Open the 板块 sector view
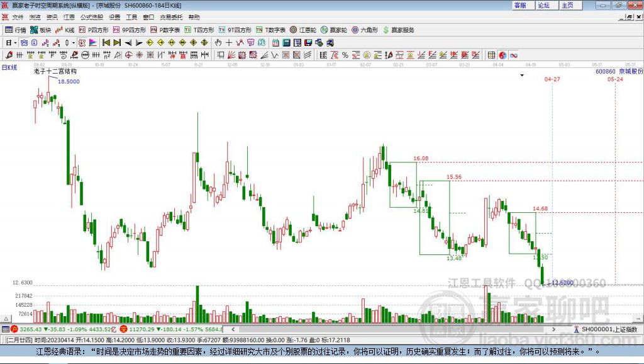This screenshot has width=644, height=364. (42, 30)
